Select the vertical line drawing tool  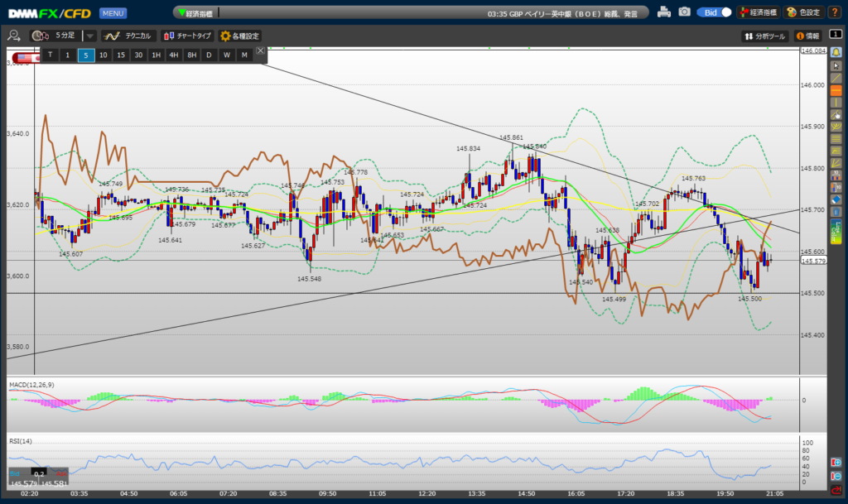point(836,103)
